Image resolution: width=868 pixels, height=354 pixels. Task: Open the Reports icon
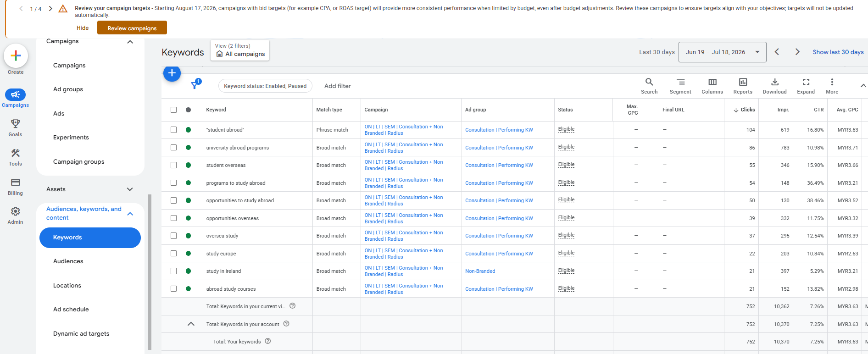pyautogui.click(x=743, y=86)
